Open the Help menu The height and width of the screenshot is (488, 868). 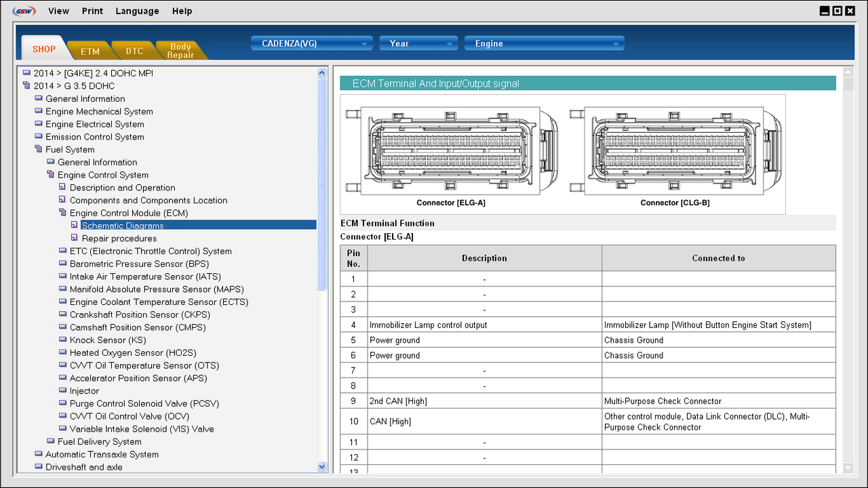[182, 11]
